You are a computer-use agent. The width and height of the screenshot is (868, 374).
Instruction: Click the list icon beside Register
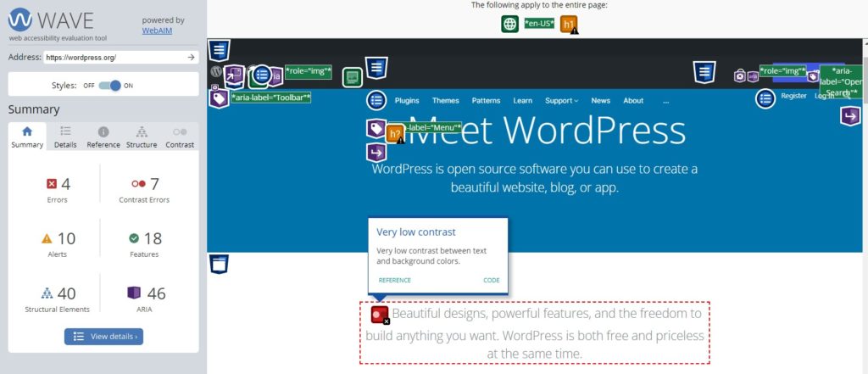[x=765, y=98]
